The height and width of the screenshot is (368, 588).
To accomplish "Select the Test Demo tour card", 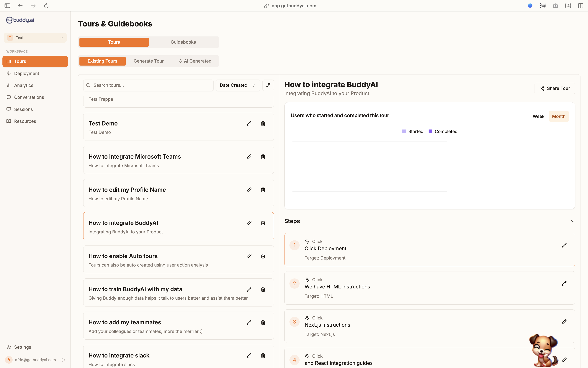I will pos(178,127).
